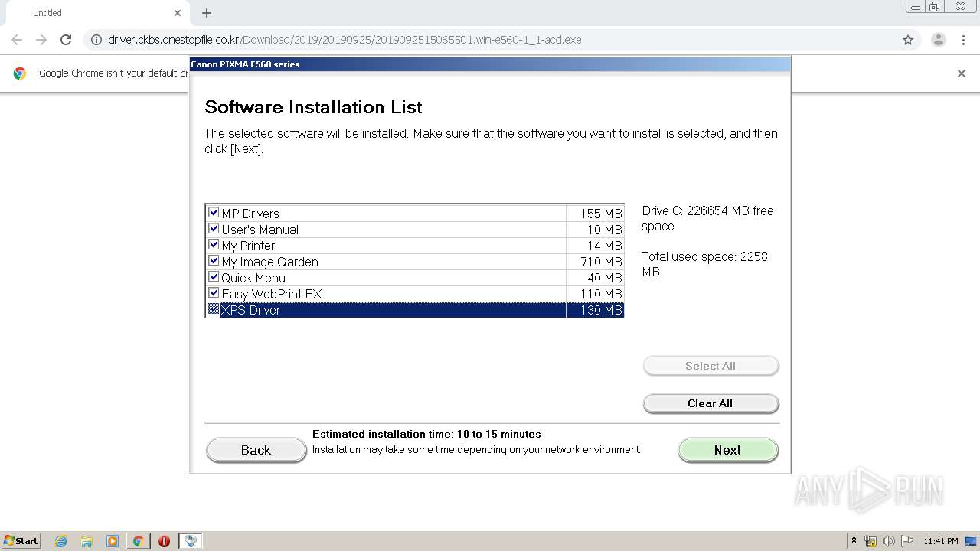Select the Canon installer taskbar item
Screen dimensions: 980x551
(x=191, y=541)
